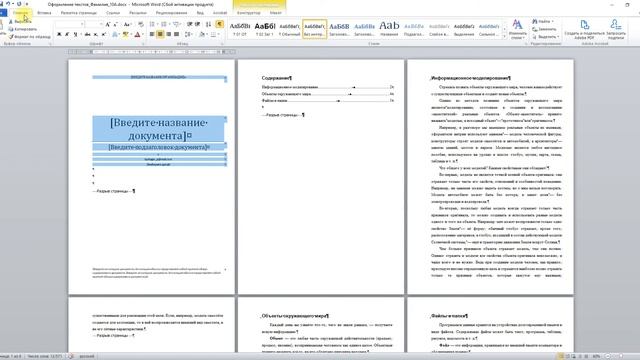Center the paragraph text
Viewport: 640px width, 360px height.
pos(160,34)
